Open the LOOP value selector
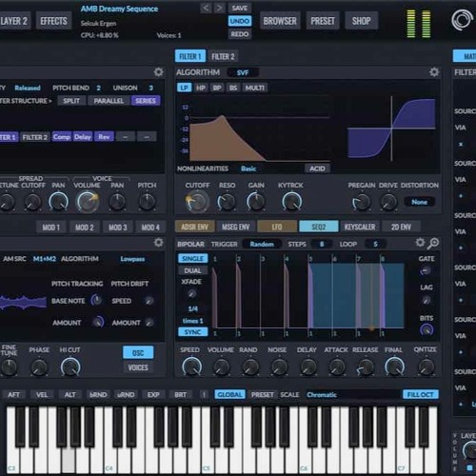The image size is (476, 476). point(375,244)
